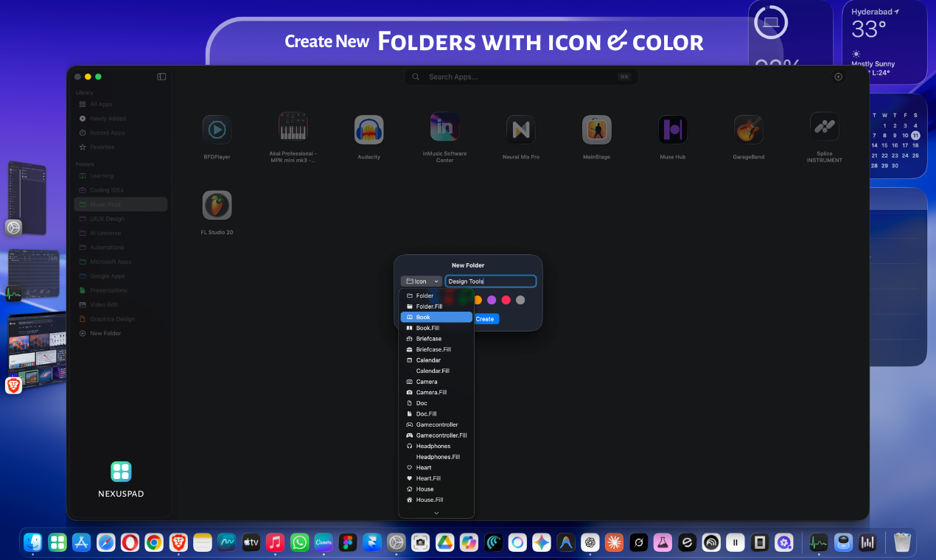Switch to the Activity Monitor window thumbnail
Viewport: 936px width, 560px height.
click(33, 273)
